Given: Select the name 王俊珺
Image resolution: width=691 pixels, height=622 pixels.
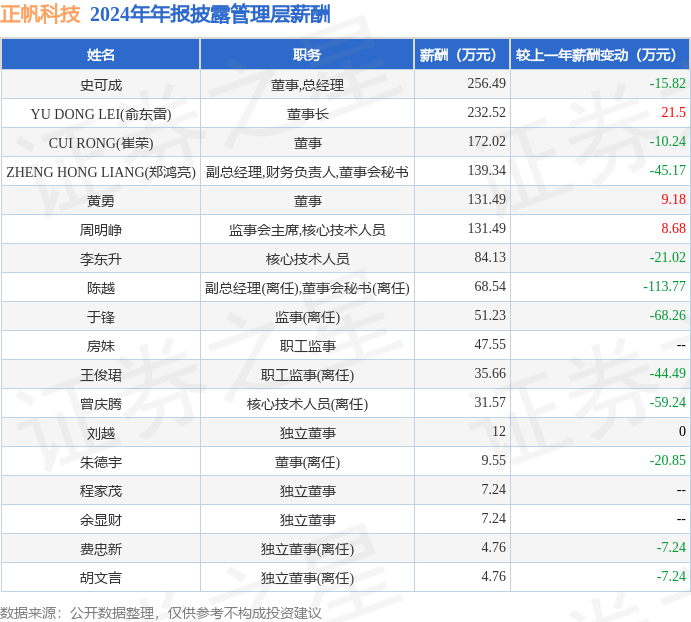Looking at the screenshot, I should [101, 375].
